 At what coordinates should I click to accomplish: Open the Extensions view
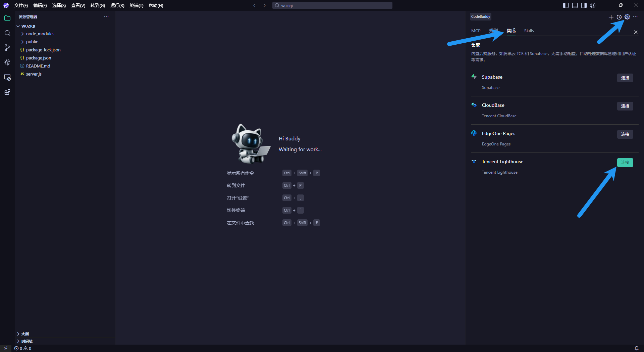coord(7,92)
